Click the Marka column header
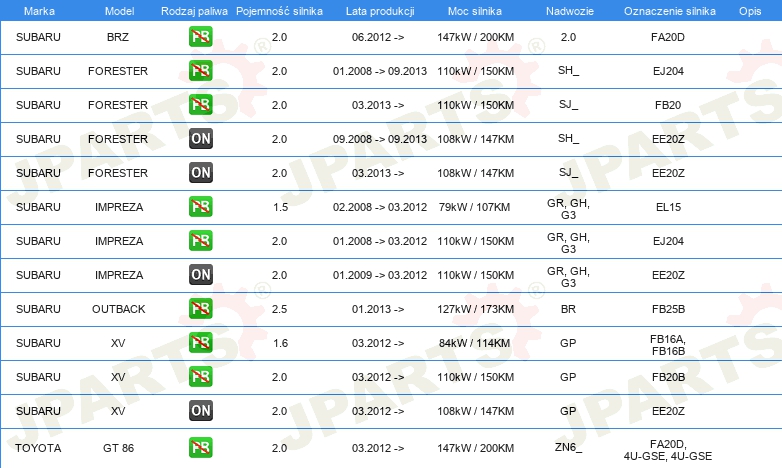Viewport: 782px width, 468px height. click(39, 11)
